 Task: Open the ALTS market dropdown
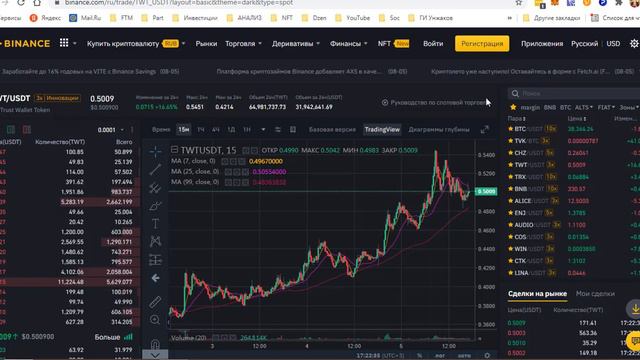pos(583,107)
